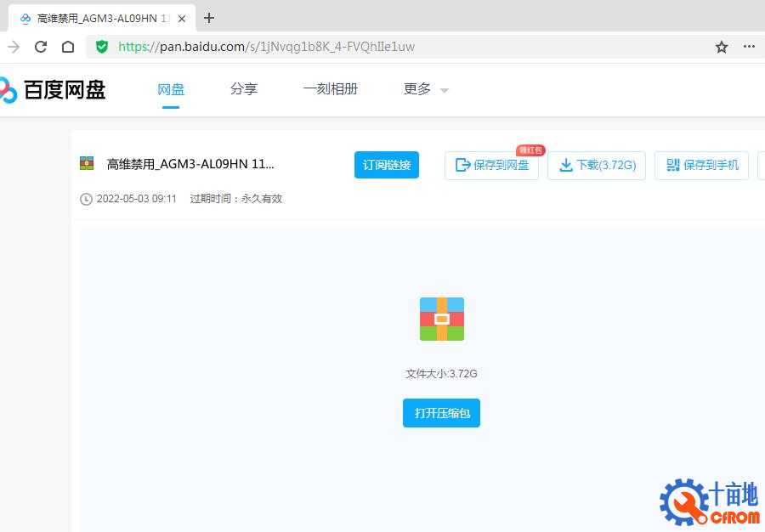
Task: Expand the 更多 dropdown menu
Action: pos(425,89)
